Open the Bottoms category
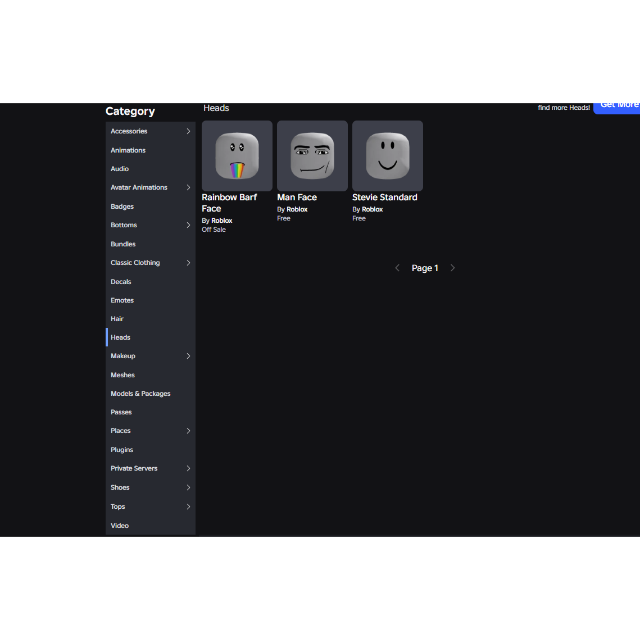Screen dimensions: 640x640 click(x=151, y=225)
